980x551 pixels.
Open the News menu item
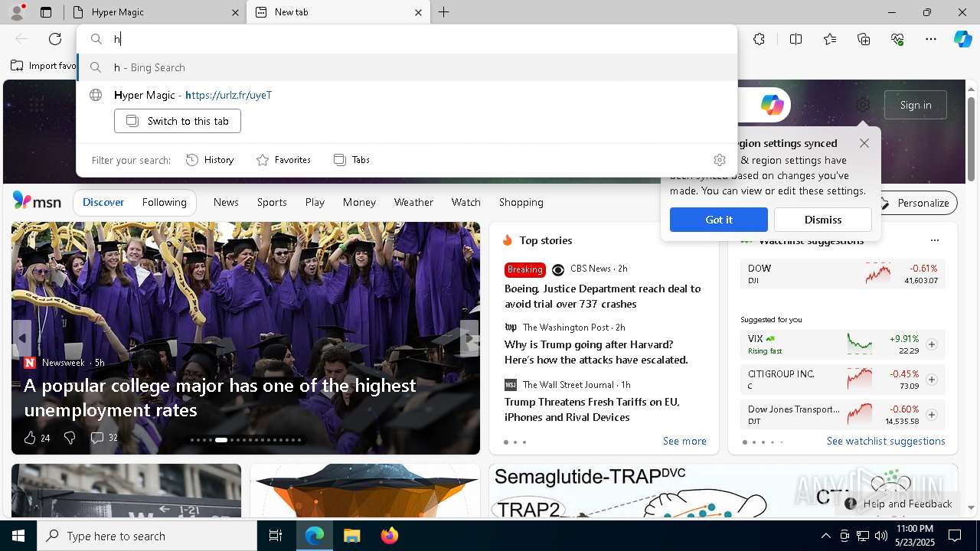coord(226,202)
